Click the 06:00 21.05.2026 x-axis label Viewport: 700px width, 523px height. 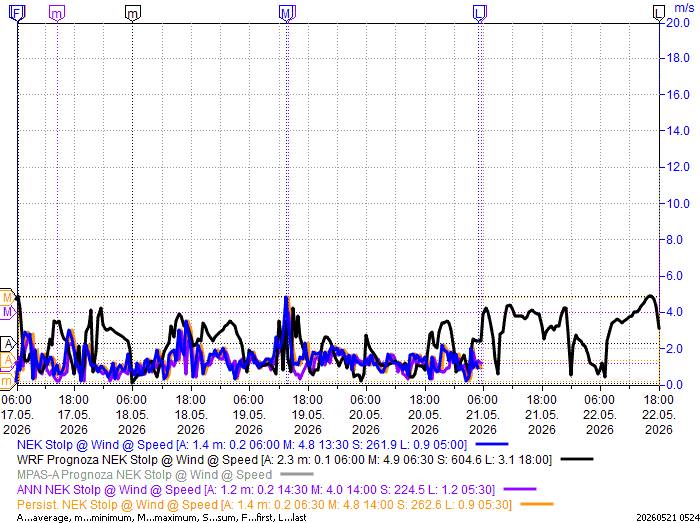[x=483, y=415]
